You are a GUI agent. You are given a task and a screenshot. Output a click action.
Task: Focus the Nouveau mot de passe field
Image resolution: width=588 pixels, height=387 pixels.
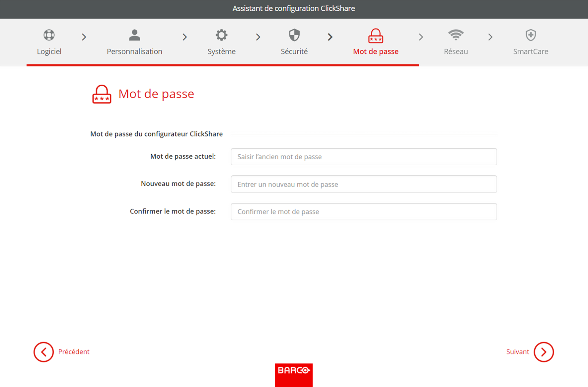364,184
